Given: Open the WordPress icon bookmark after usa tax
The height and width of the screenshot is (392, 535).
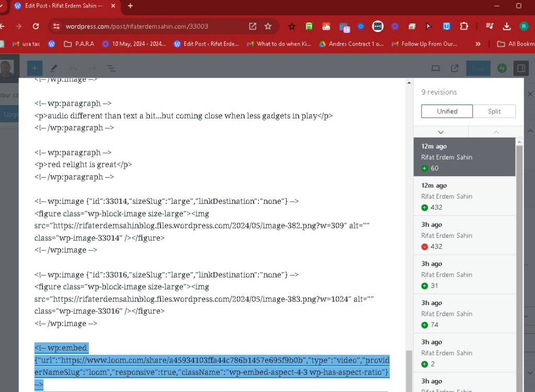Looking at the screenshot, I should (52, 43).
